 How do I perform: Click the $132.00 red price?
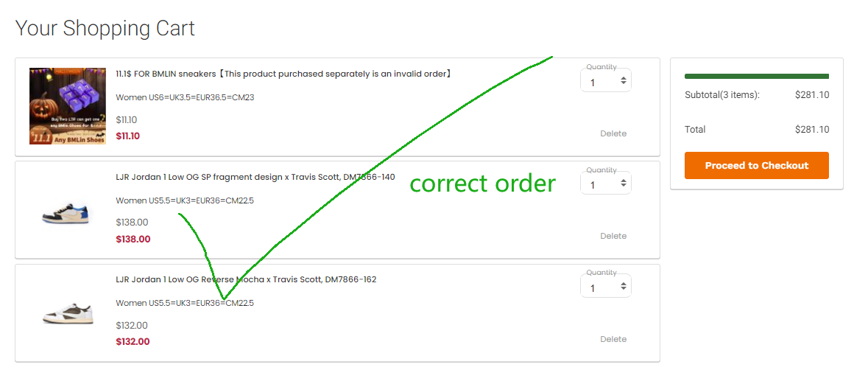click(x=133, y=342)
